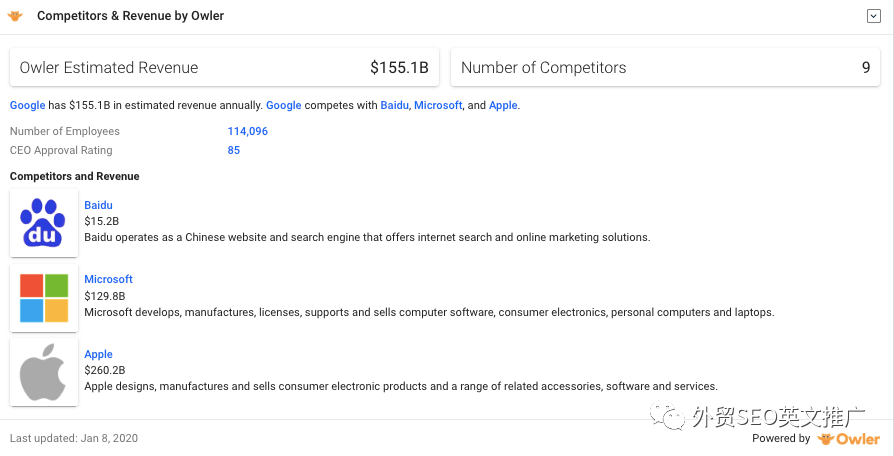The width and height of the screenshot is (894, 456).
Task: Click the 114,096 employees number
Action: tap(248, 131)
